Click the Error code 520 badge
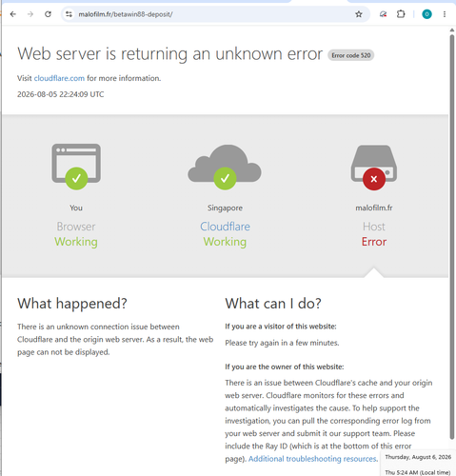The width and height of the screenshot is (456, 476). pyautogui.click(x=351, y=55)
